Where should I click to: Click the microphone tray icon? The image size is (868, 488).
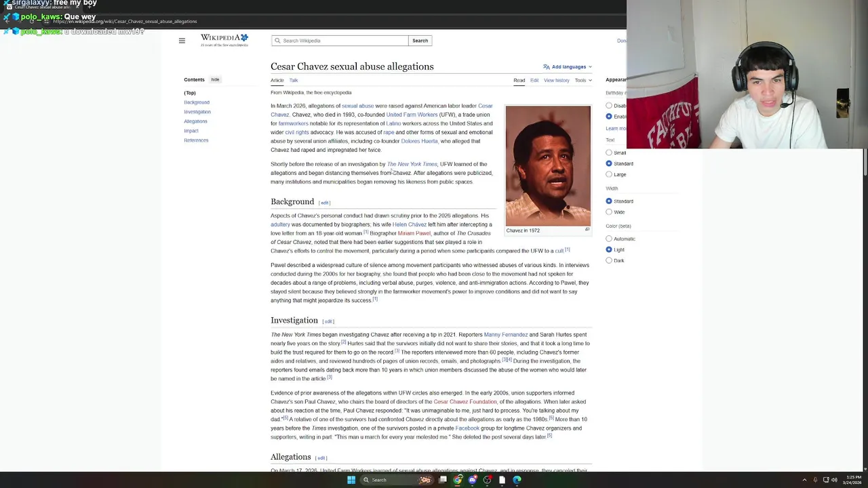point(815,480)
